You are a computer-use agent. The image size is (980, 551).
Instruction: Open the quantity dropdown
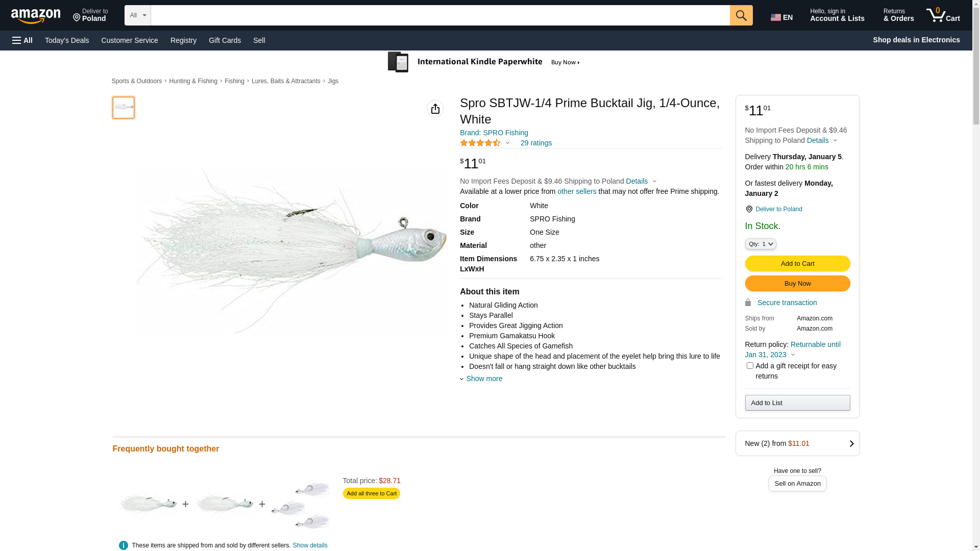tap(761, 244)
